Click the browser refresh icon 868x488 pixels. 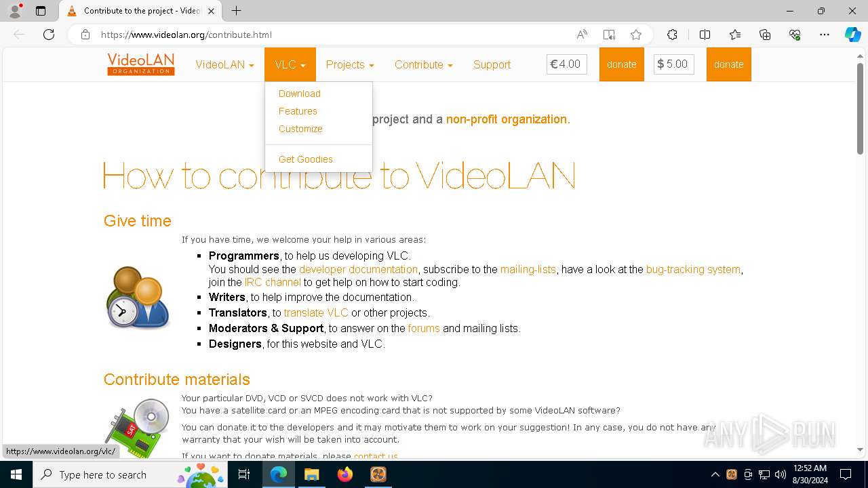(x=49, y=35)
